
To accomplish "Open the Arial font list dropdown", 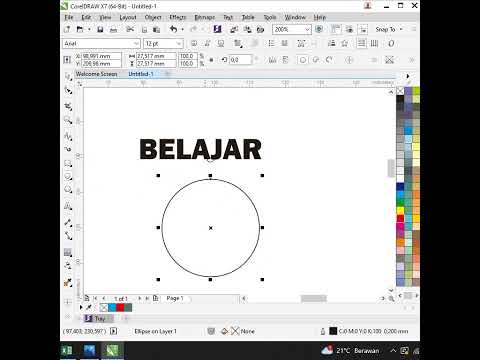I will pos(136,44).
